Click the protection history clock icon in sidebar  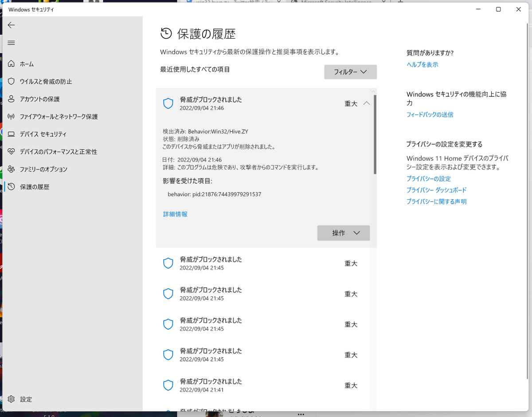tap(12, 187)
